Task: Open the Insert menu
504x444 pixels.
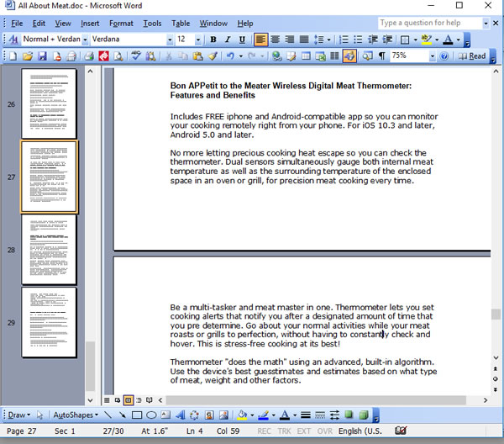Action: pyautogui.click(x=90, y=24)
